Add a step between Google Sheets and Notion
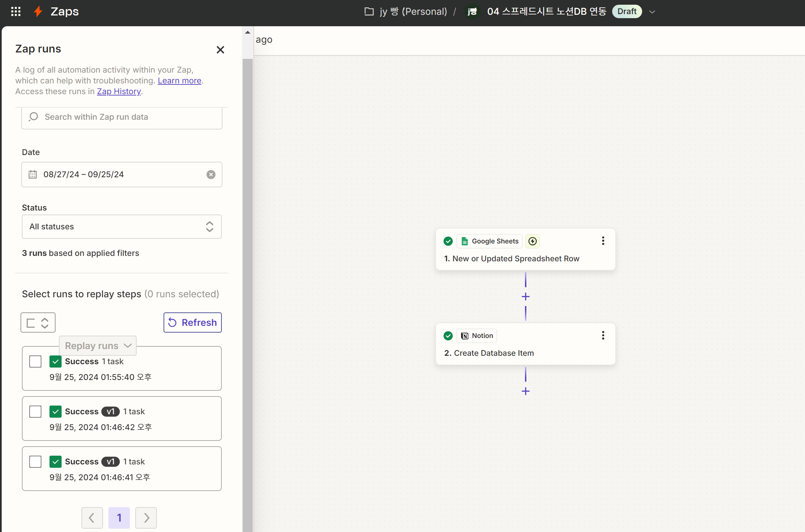Screen dimensions: 805x532 click(x=526, y=297)
